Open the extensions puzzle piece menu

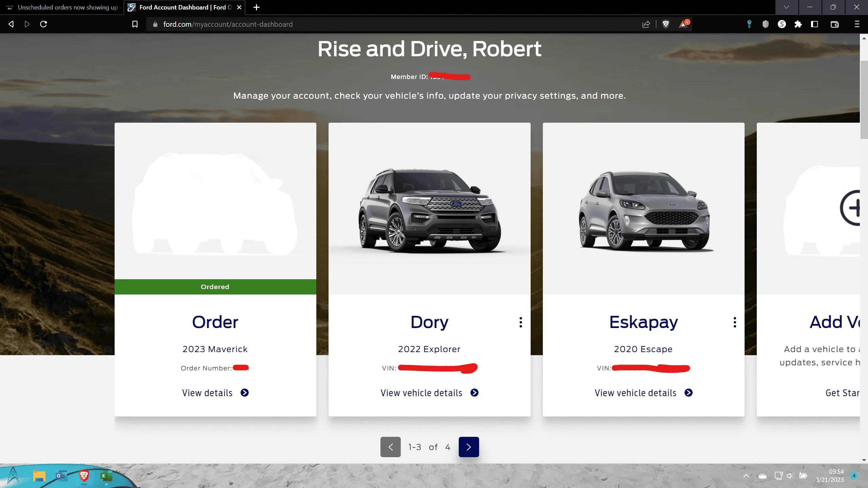(798, 24)
